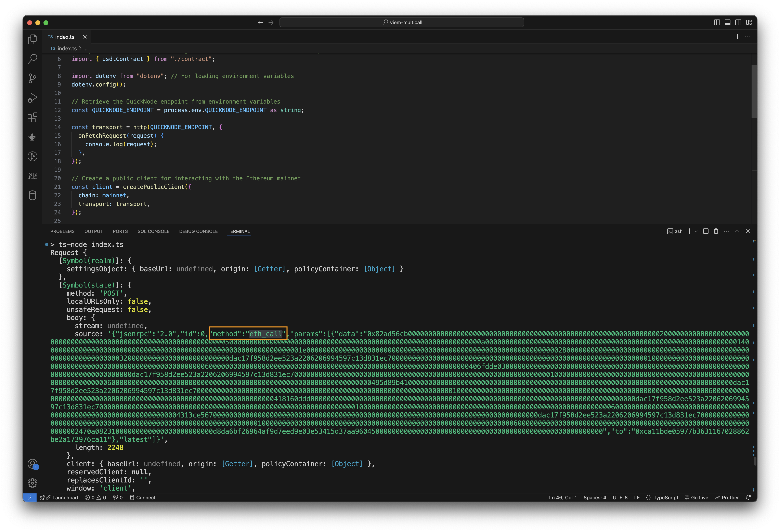Image resolution: width=780 pixels, height=532 pixels.
Task: Go back using the navigation arrow
Action: click(260, 23)
